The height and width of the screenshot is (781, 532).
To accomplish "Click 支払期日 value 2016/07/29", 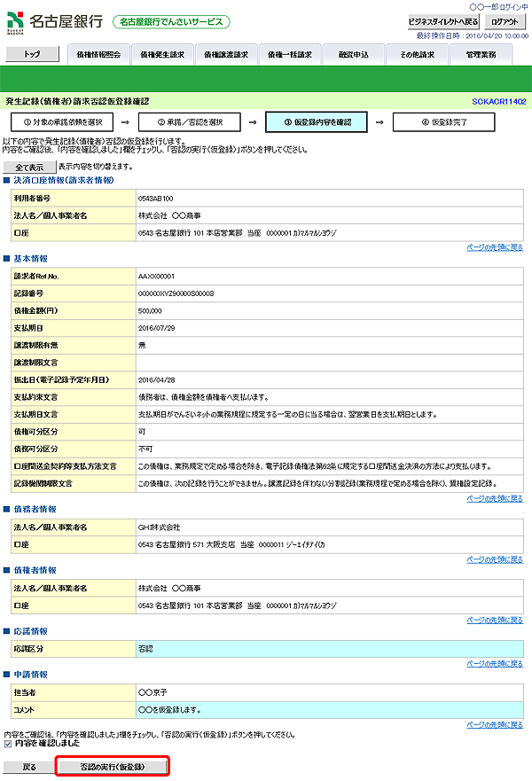I will coord(156,328).
